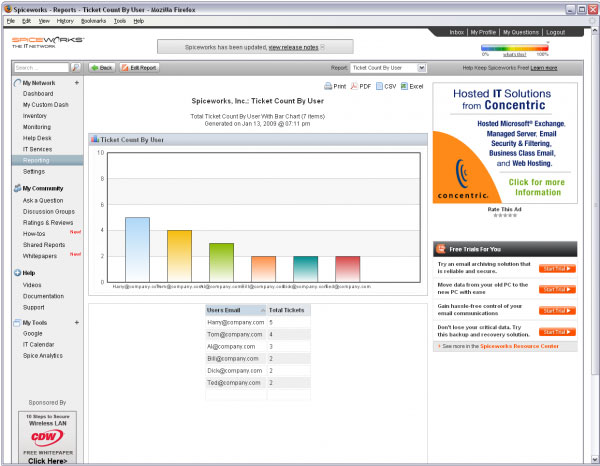Open Shared Reports
The image size is (600, 466).
click(x=44, y=245)
